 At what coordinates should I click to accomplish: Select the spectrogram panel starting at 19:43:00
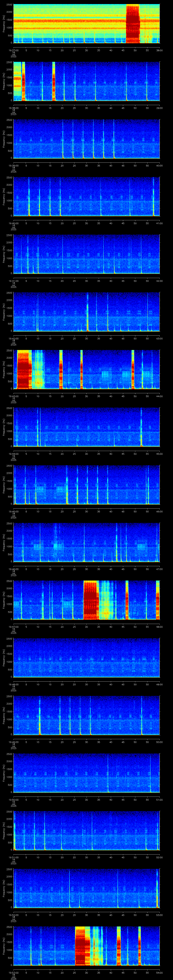(86, 369)
